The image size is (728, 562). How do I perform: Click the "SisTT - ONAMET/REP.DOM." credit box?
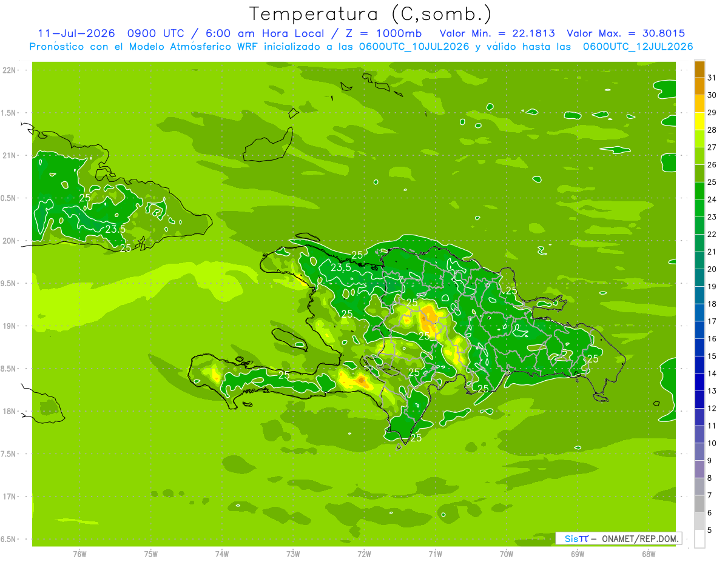pyautogui.click(x=618, y=538)
